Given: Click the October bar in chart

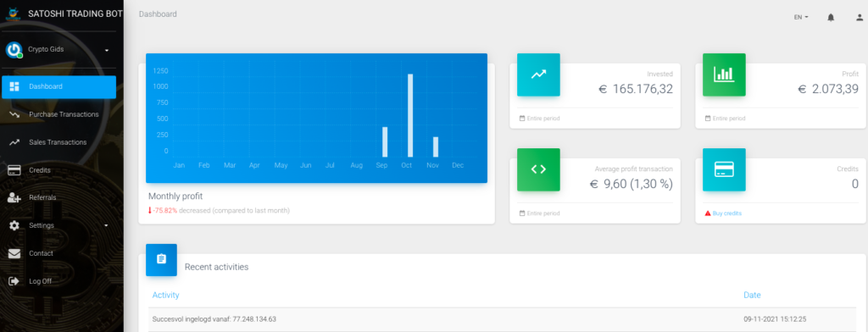Looking at the screenshot, I should (x=410, y=115).
